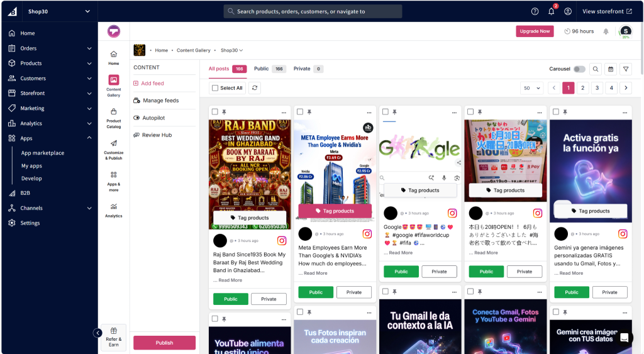
Task: Toggle the Carousel switch
Action: pos(579,69)
